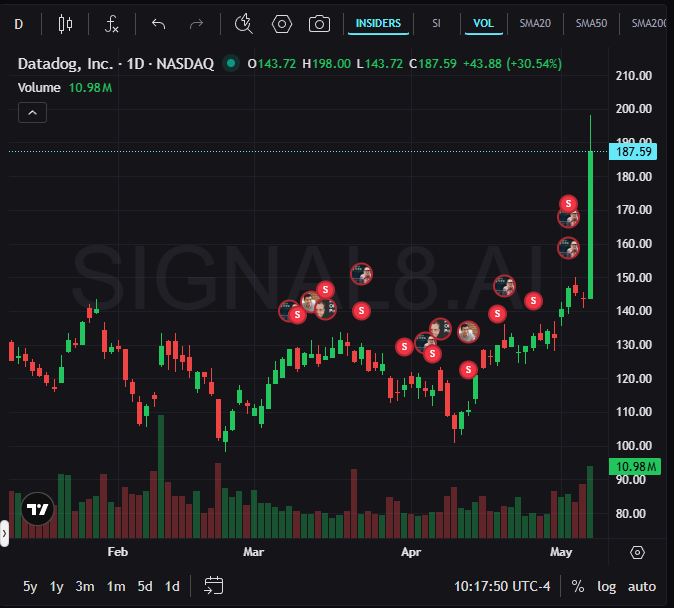The image size is (674, 608).
Task: Click the insider avatar near 170 below S marker
Action: point(568,218)
